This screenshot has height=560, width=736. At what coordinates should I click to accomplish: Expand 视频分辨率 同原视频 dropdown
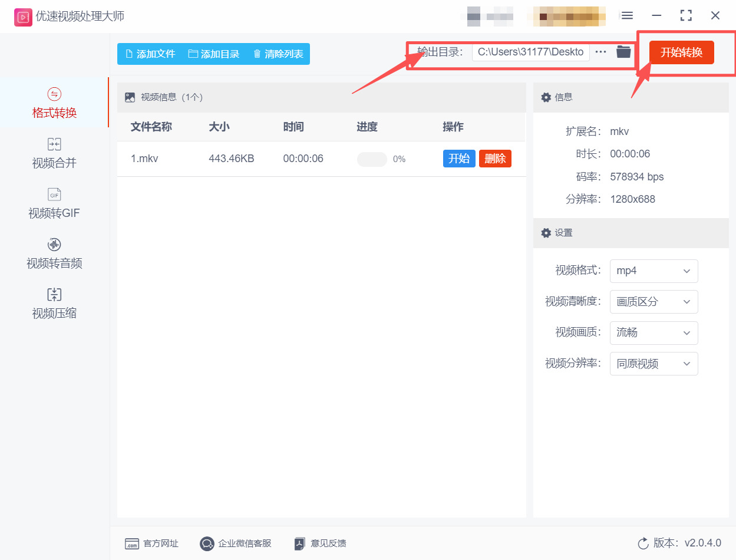pyautogui.click(x=654, y=364)
